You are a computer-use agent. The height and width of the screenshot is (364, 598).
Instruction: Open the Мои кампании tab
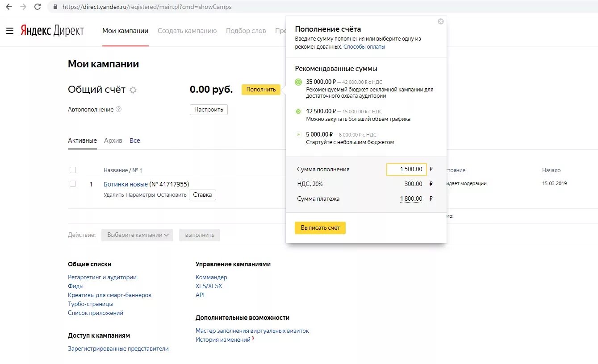coord(125,31)
